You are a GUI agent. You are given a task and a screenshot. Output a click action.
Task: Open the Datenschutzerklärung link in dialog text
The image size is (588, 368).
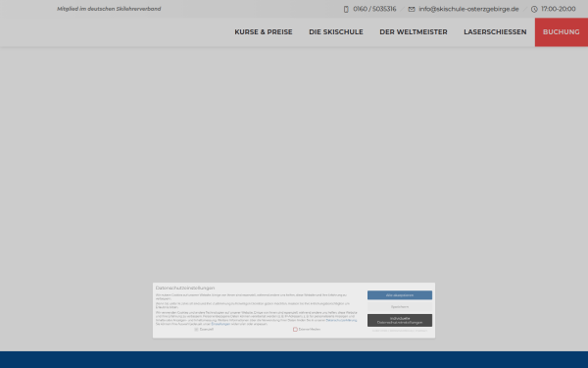point(341,320)
